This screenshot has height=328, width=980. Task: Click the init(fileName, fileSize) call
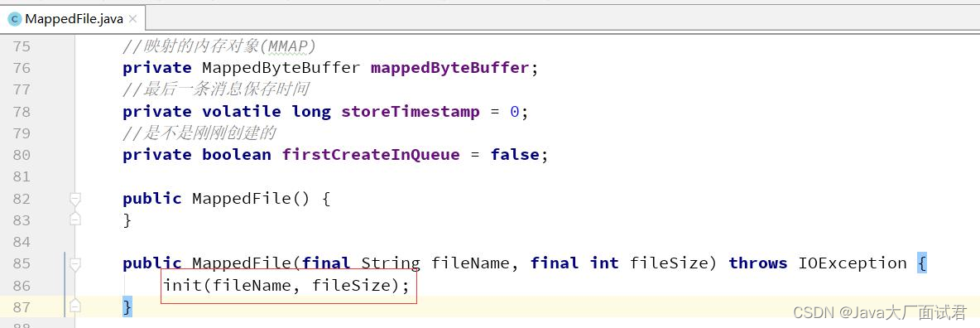(286, 286)
